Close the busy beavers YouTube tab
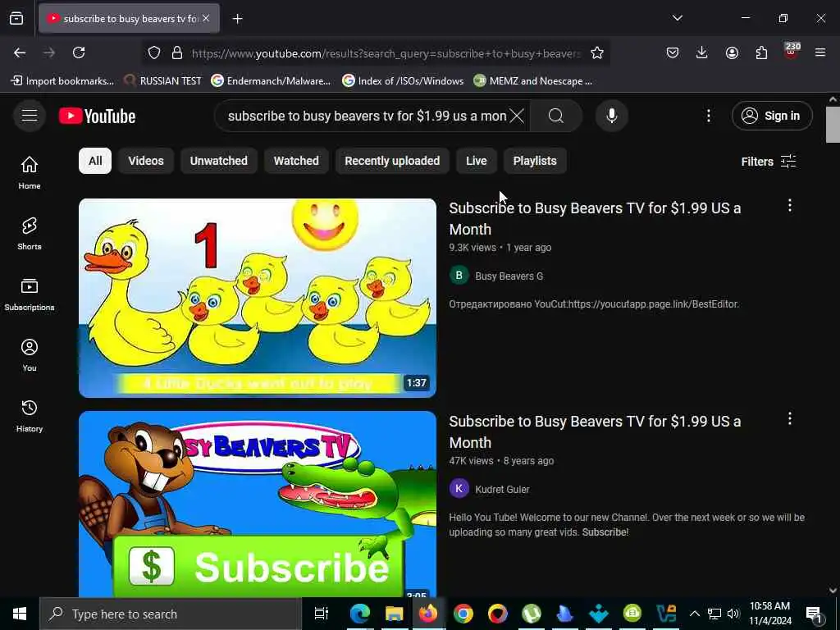 click(x=206, y=18)
